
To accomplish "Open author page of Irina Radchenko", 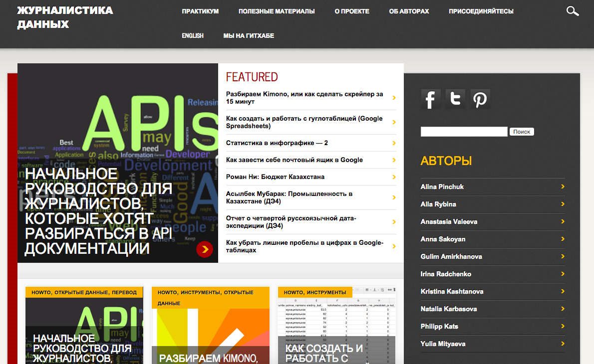I will [445, 274].
